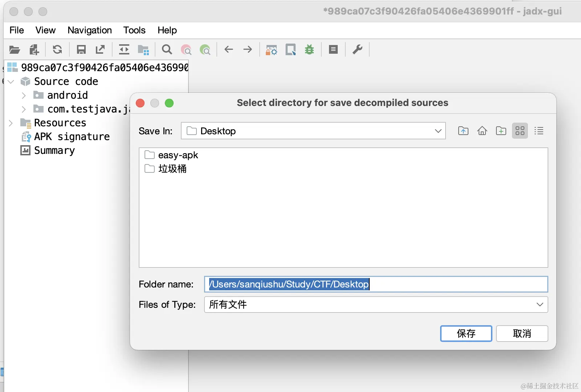The height and width of the screenshot is (392, 581).
Task: Click the green zoom button of dialog
Action: [x=169, y=103]
